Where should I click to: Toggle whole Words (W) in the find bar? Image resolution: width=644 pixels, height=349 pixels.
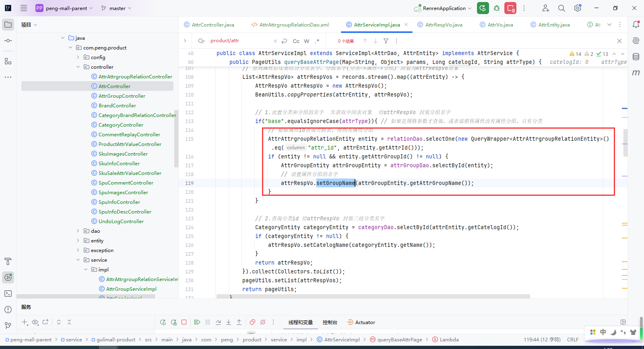pos(307,41)
